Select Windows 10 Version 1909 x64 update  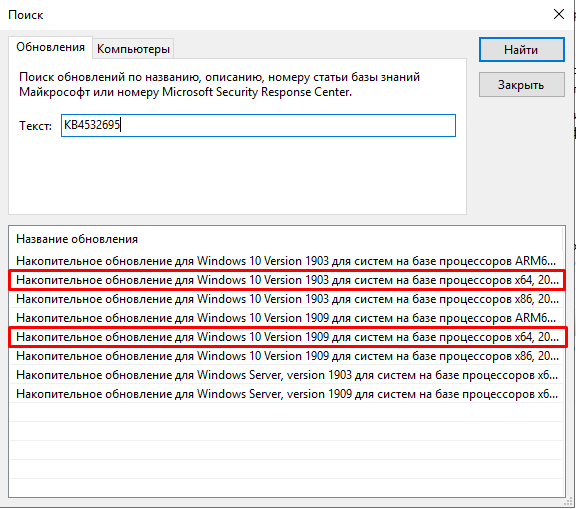[287, 337]
